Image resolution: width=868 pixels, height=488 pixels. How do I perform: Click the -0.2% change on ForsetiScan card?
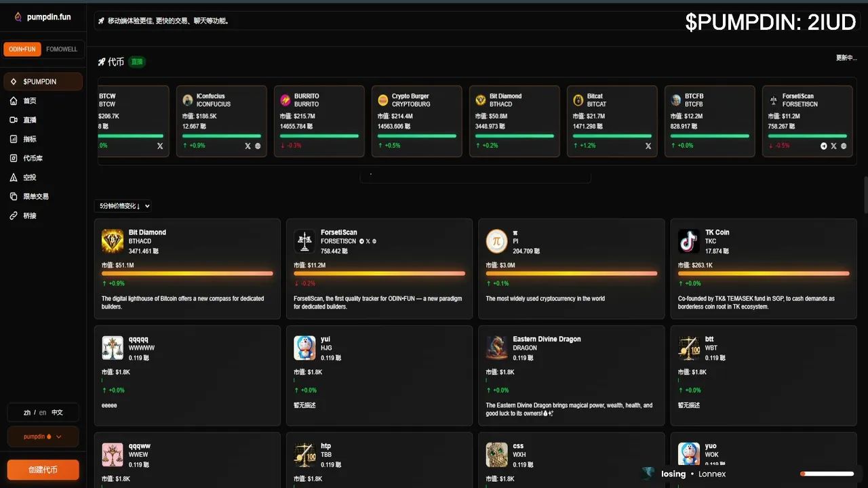[x=305, y=283]
